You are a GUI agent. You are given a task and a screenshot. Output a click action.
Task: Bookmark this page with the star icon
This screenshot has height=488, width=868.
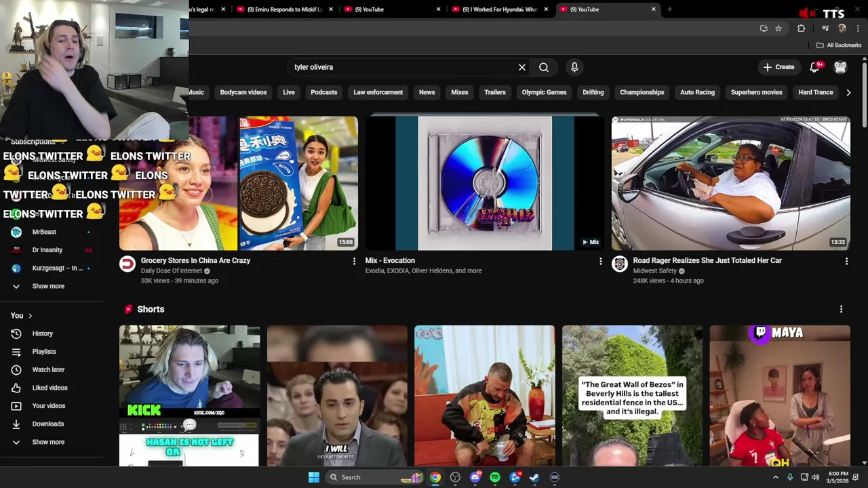point(778,28)
